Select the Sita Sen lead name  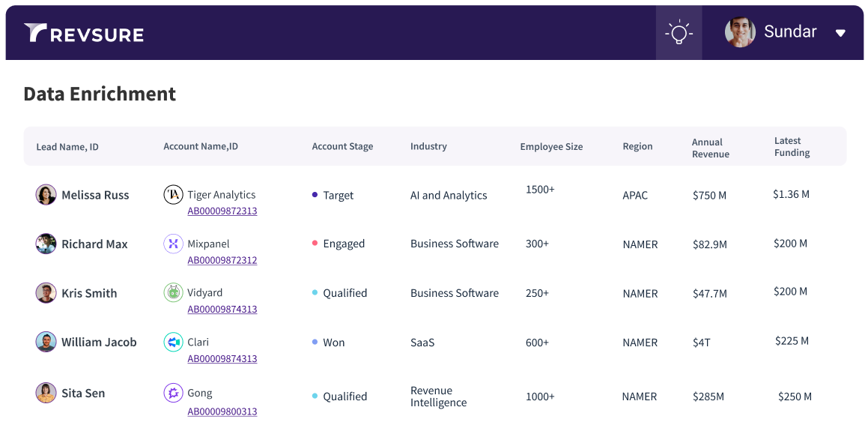(x=83, y=394)
